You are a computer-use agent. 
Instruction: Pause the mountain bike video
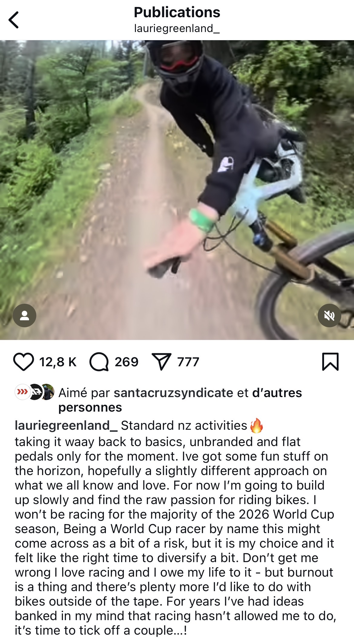177,190
